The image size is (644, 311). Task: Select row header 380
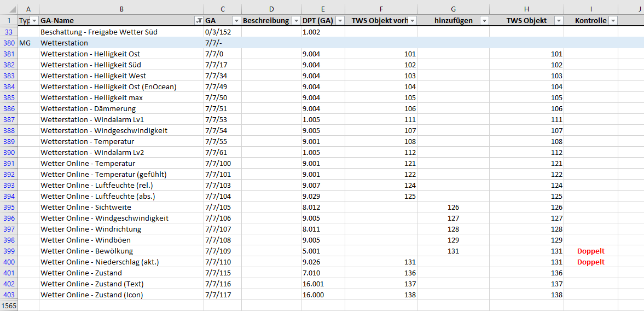pyautogui.click(x=9, y=43)
